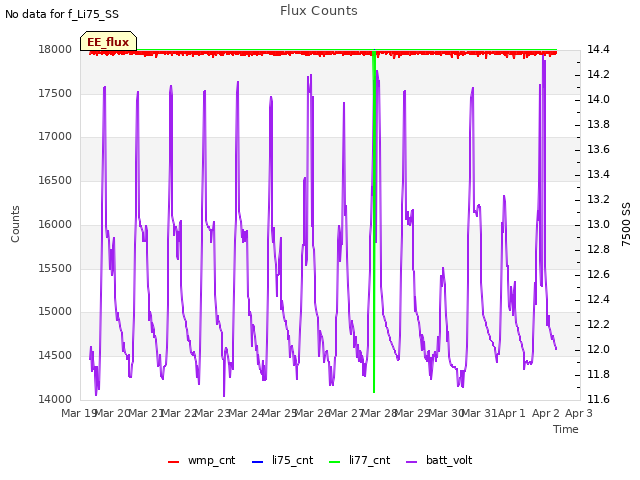Viewport: 640px width, 480px height.
Task: Click the 13.2 tick on right axis
Action: (x=598, y=199)
